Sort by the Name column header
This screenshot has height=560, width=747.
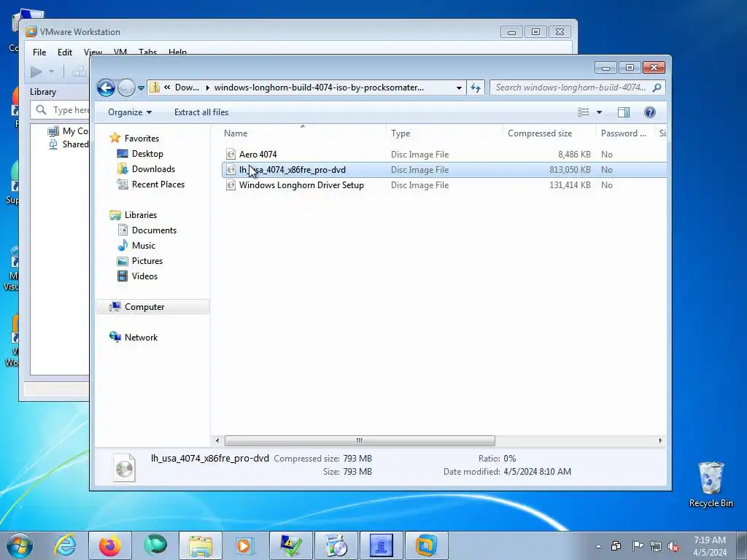[303, 133]
